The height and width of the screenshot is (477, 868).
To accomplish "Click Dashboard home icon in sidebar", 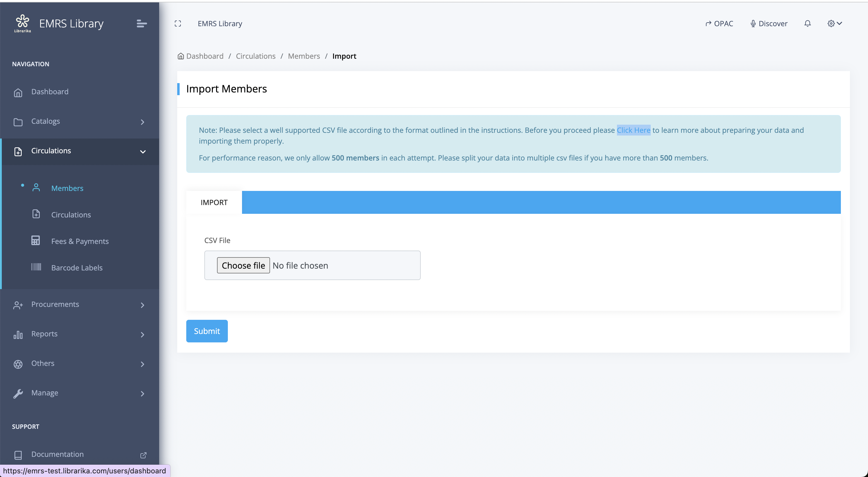I will 18,92.
